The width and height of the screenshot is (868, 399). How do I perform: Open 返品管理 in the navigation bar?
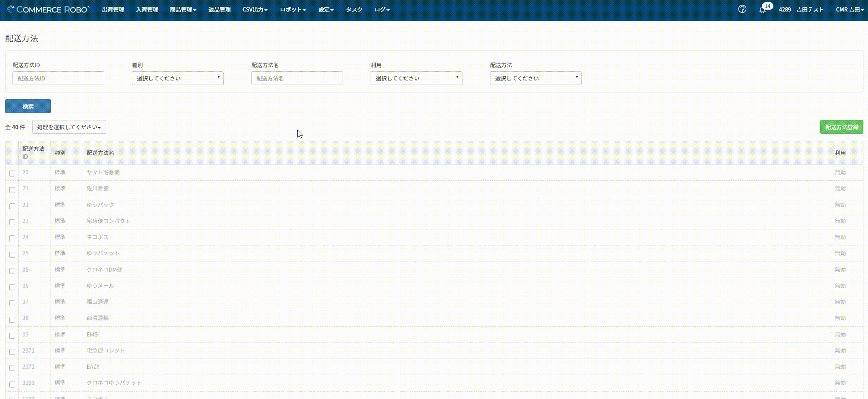(220, 10)
